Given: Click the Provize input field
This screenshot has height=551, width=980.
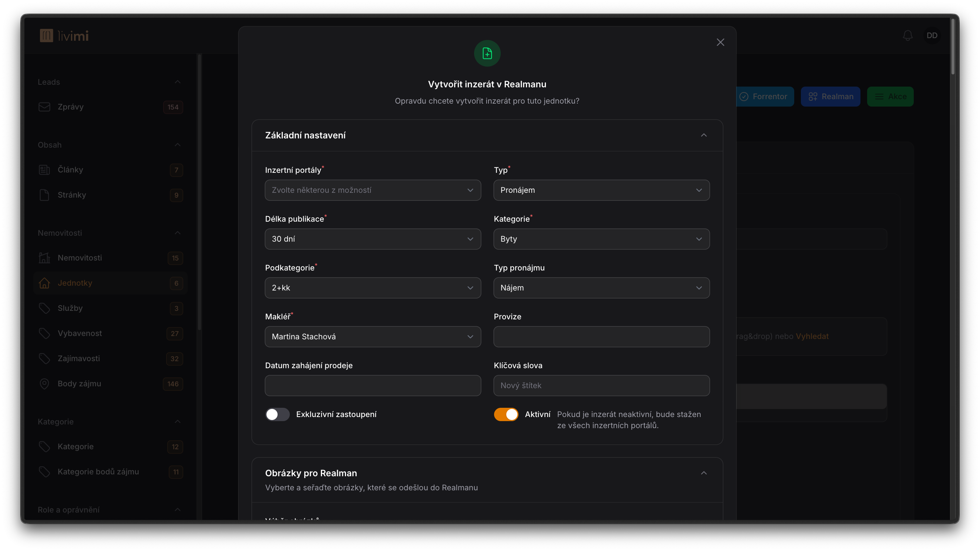Looking at the screenshot, I should tap(601, 336).
